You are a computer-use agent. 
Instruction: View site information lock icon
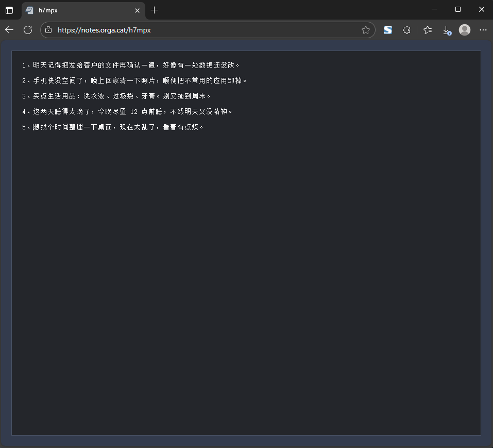coord(48,30)
